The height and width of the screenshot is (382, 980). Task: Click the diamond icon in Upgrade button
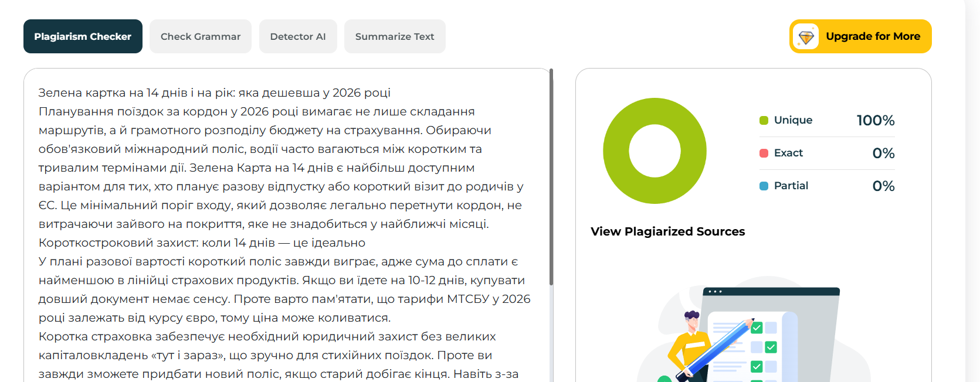806,37
